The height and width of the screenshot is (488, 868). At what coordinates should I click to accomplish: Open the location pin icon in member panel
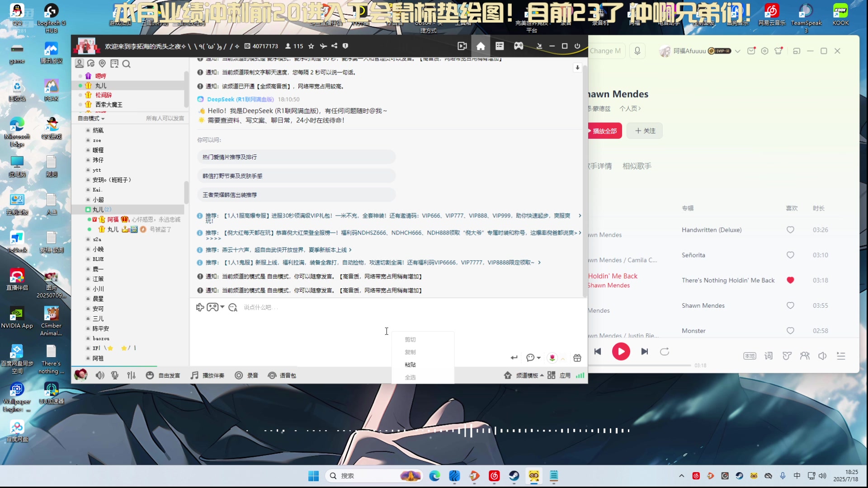coord(102,64)
